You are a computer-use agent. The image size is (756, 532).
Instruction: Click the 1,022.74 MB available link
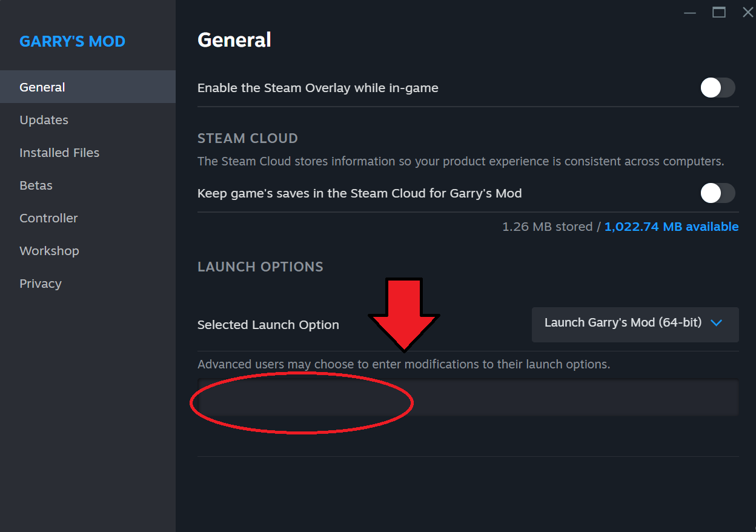tap(671, 227)
